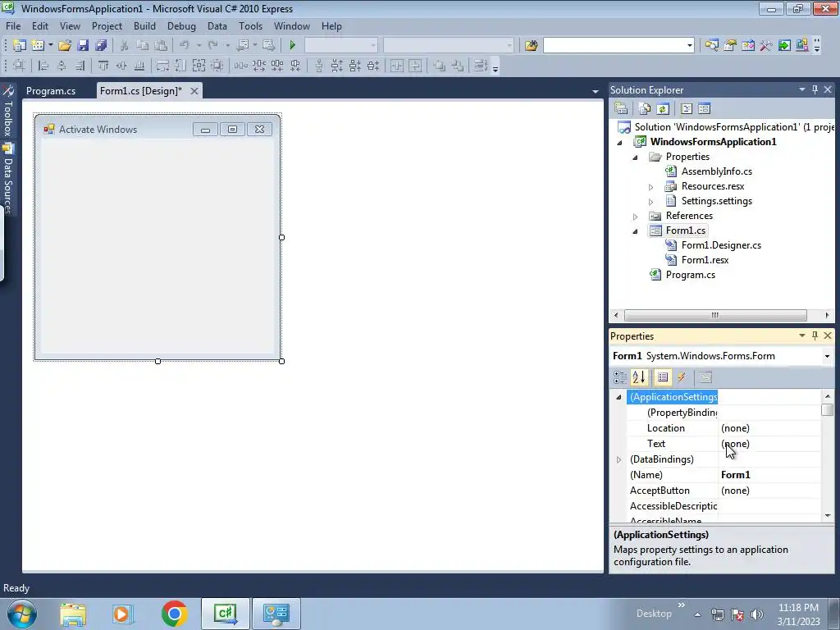The image size is (840, 630).
Task: Click the Align Tops layout icon
Action: coord(103,66)
